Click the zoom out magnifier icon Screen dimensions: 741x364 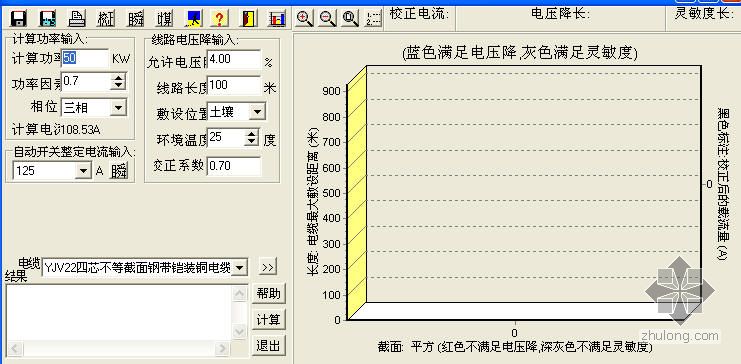click(327, 18)
